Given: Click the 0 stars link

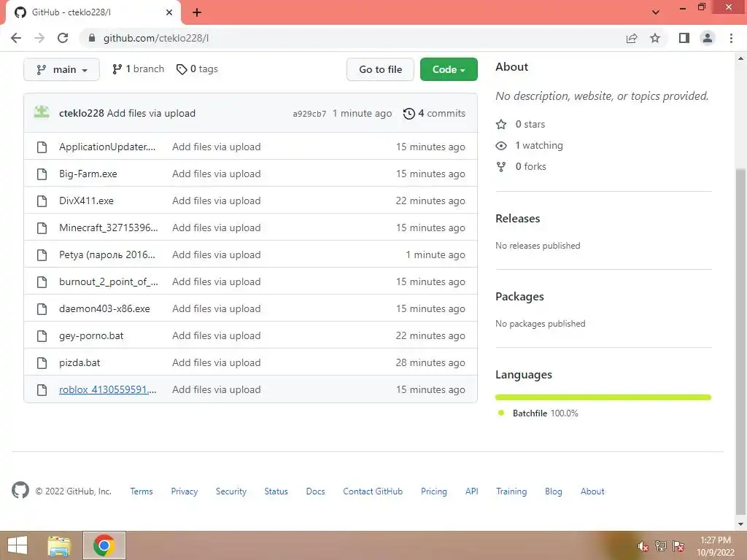Looking at the screenshot, I should tap(530, 124).
